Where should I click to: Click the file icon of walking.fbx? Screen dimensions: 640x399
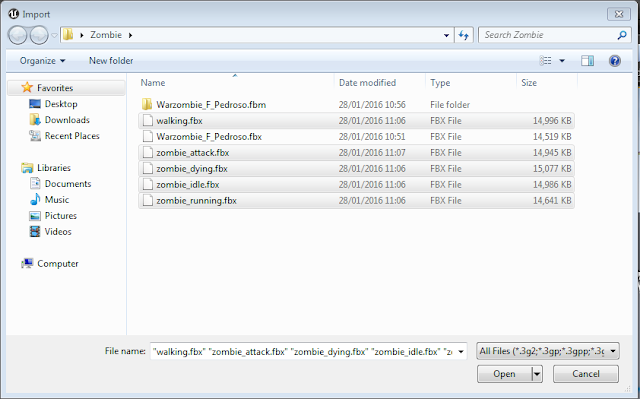148,120
